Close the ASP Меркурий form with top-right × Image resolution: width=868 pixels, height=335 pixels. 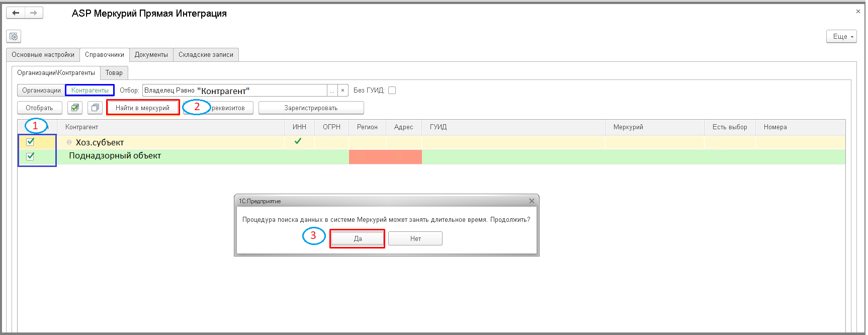click(858, 11)
